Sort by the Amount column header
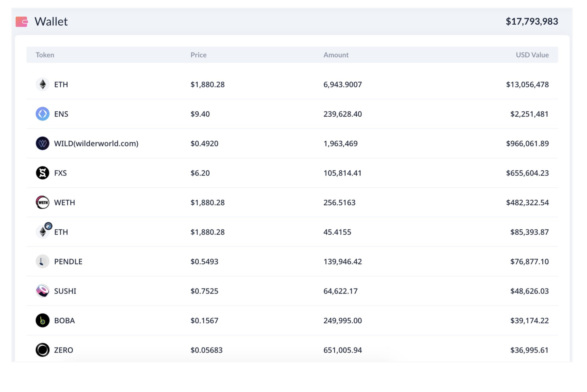This screenshot has width=587, height=392. 336,55
